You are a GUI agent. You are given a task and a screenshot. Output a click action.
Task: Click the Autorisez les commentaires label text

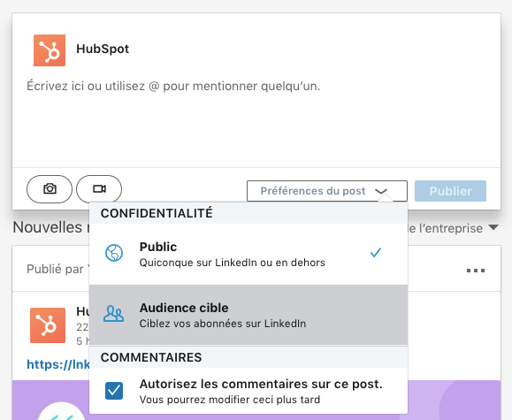(261, 384)
